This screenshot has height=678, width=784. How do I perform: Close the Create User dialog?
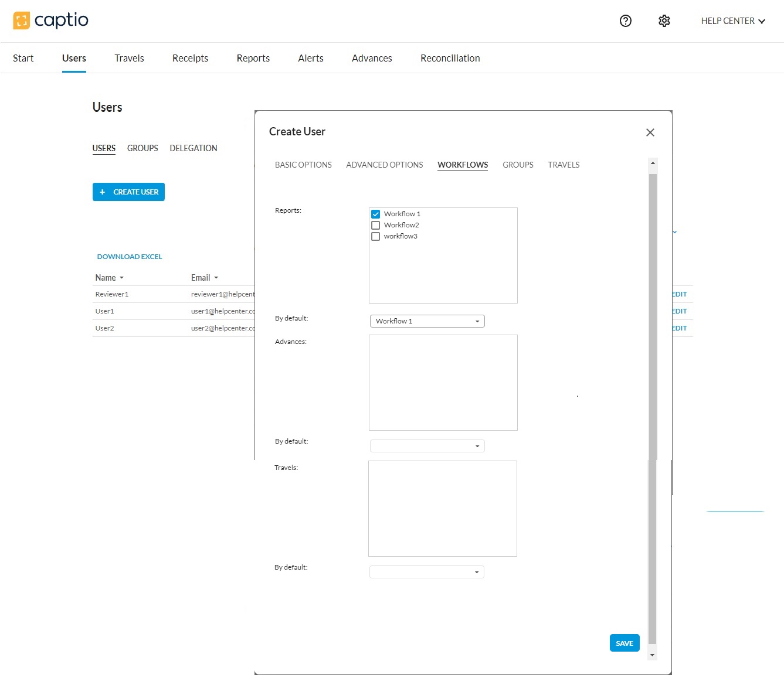(650, 132)
